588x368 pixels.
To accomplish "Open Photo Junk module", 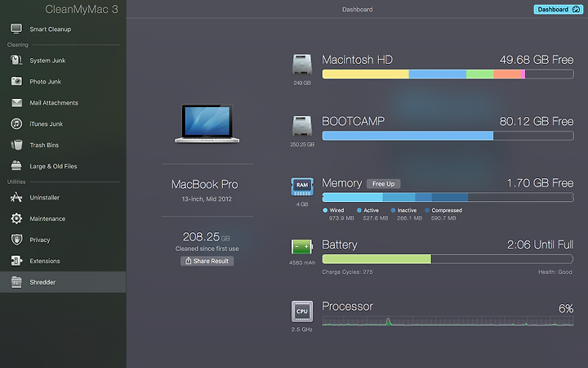I will click(x=63, y=82).
